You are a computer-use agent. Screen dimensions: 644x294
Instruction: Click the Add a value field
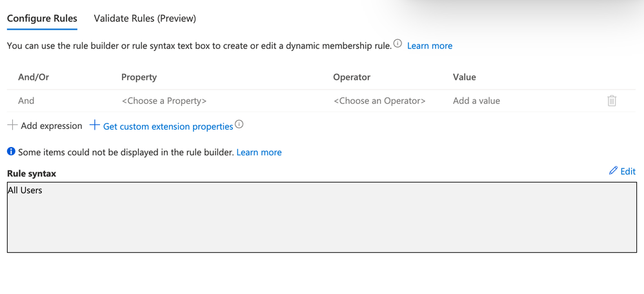pyautogui.click(x=476, y=101)
